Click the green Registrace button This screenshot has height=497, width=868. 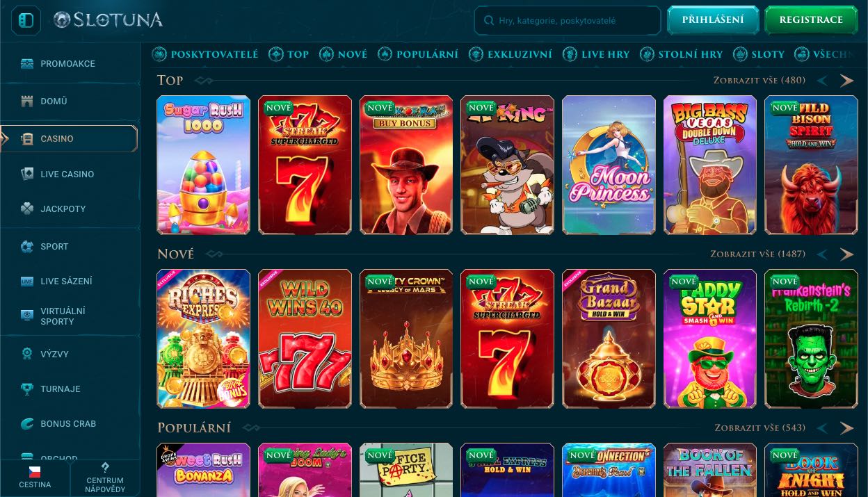click(811, 20)
